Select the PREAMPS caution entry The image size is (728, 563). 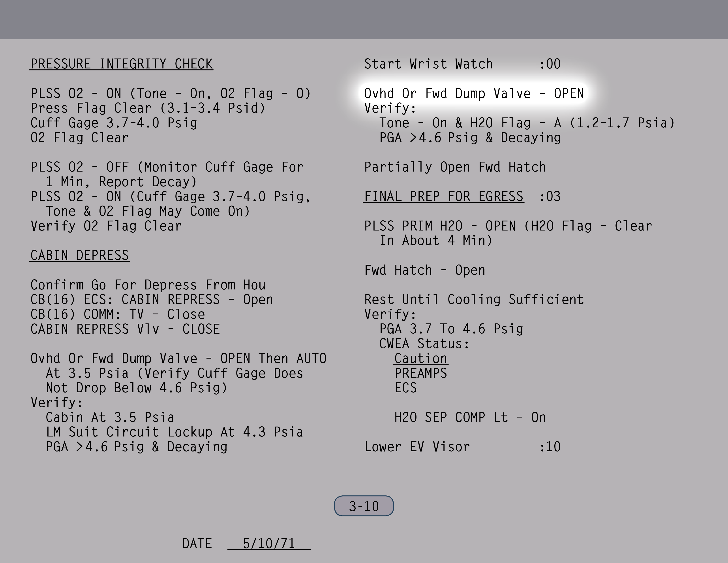tap(421, 373)
